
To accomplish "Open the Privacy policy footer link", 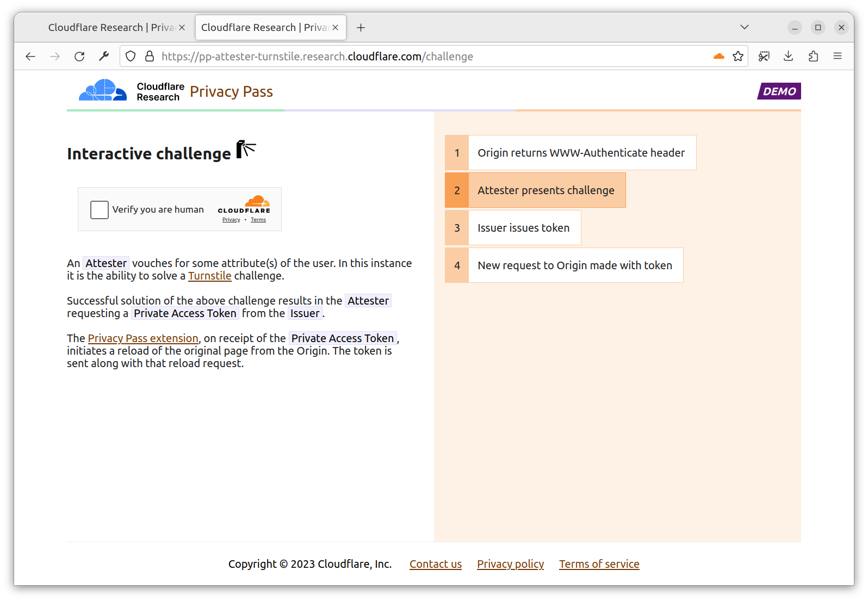I will click(x=511, y=564).
